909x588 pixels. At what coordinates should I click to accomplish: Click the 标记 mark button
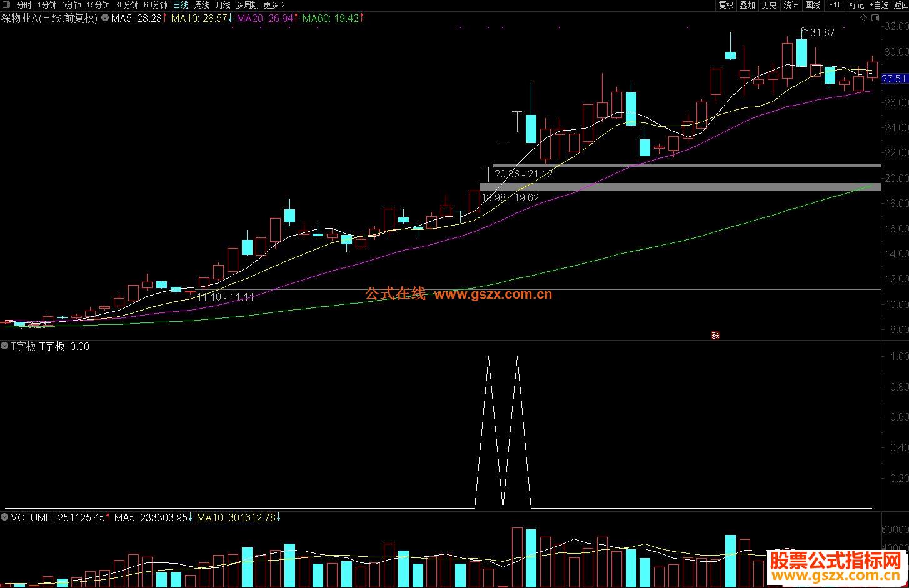pos(856,5)
